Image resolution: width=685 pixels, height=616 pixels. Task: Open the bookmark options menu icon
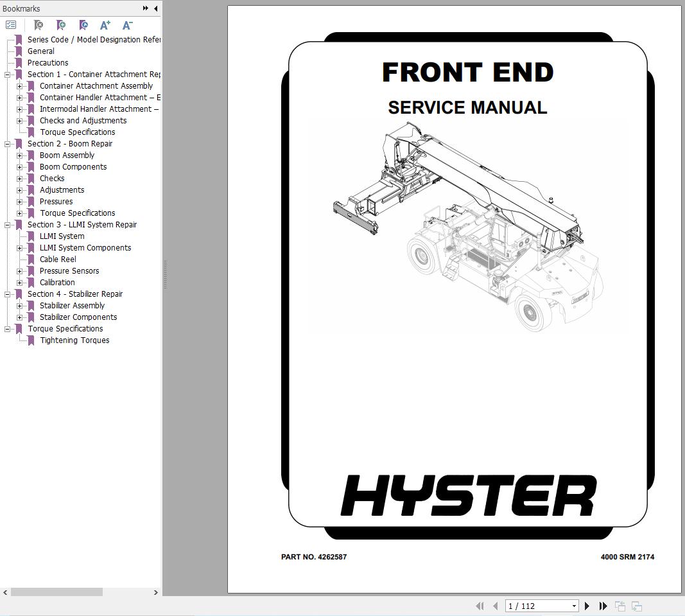(x=11, y=25)
